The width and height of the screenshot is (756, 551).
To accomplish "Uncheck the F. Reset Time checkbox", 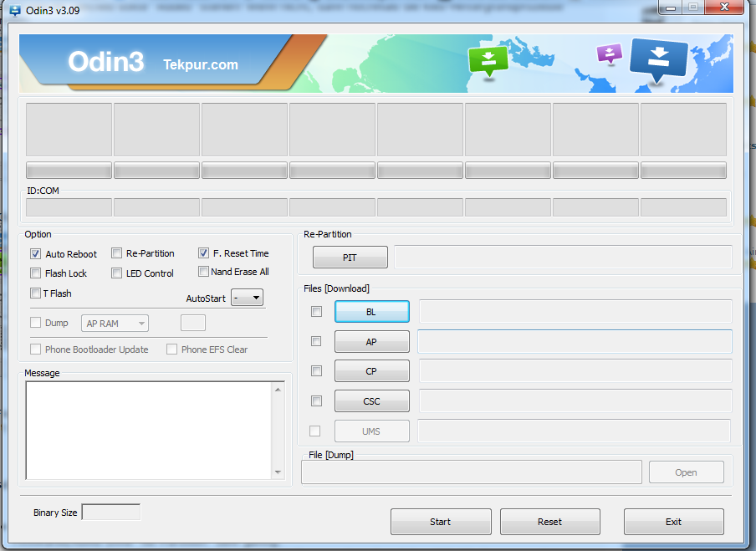I will pos(203,253).
